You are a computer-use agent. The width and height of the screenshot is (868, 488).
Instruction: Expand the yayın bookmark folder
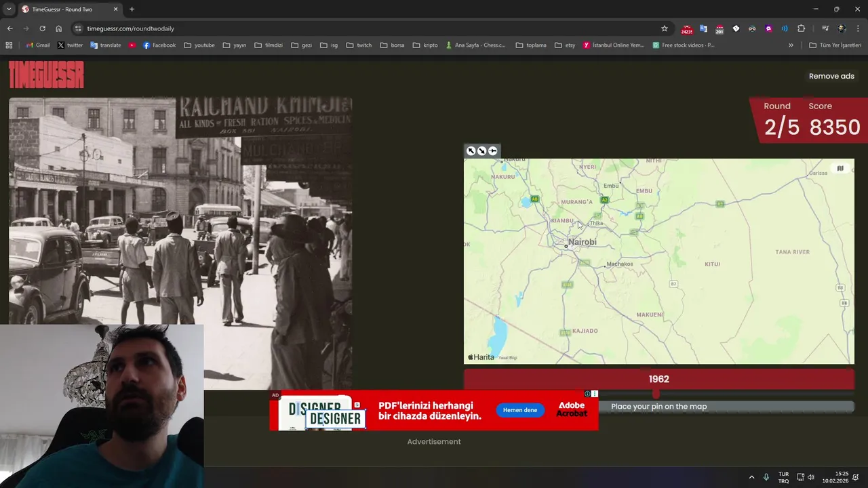coord(234,45)
